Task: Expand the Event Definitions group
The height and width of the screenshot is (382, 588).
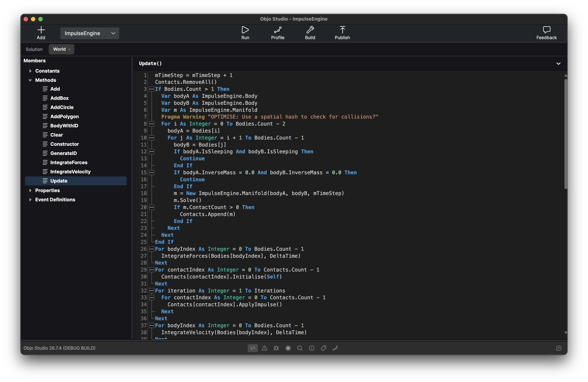Action: (30, 199)
